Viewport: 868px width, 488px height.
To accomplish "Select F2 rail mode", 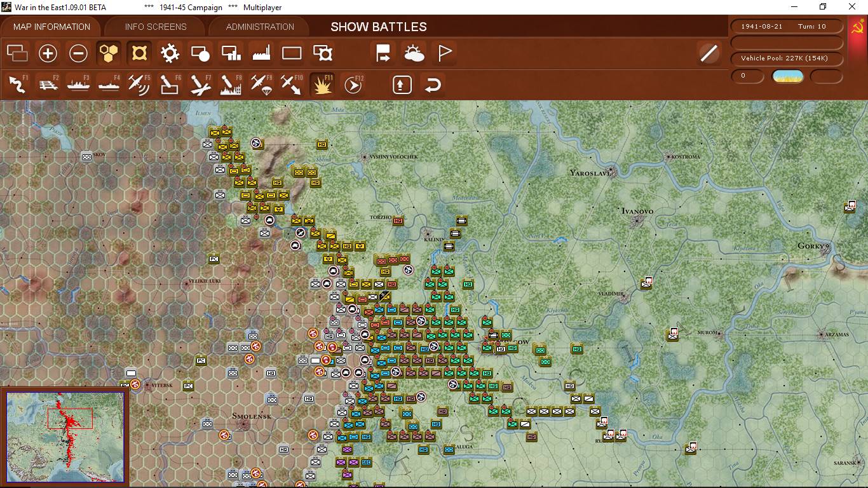I will tap(48, 85).
